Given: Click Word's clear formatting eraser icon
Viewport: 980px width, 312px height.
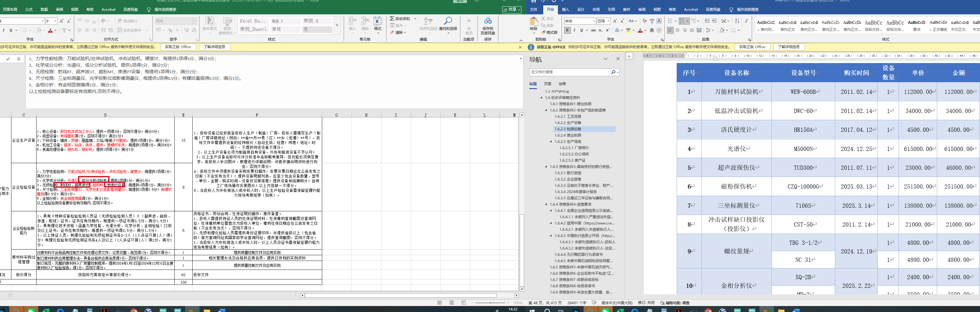Looking at the screenshot, I should (x=644, y=21).
